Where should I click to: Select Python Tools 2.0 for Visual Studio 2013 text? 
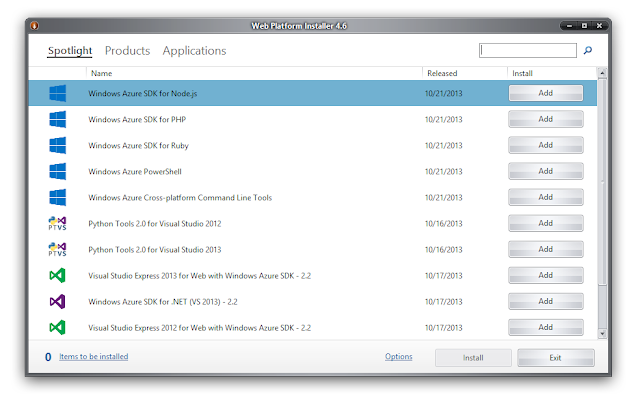tap(155, 250)
